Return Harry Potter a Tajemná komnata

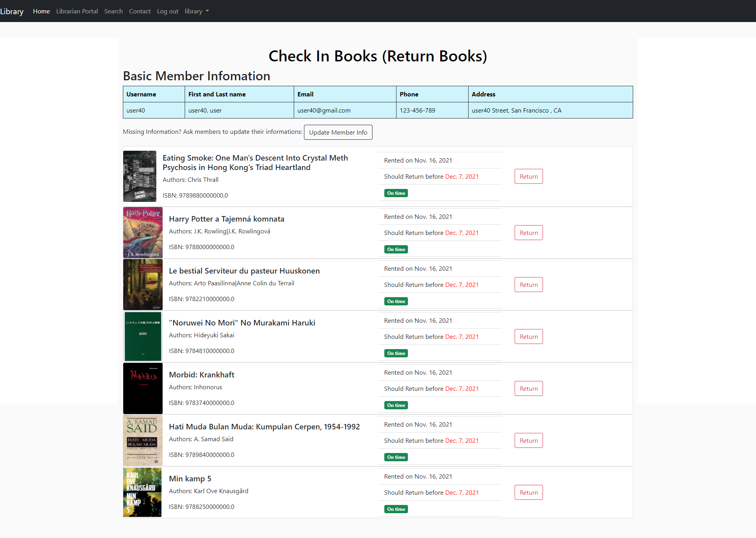(528, 233)
